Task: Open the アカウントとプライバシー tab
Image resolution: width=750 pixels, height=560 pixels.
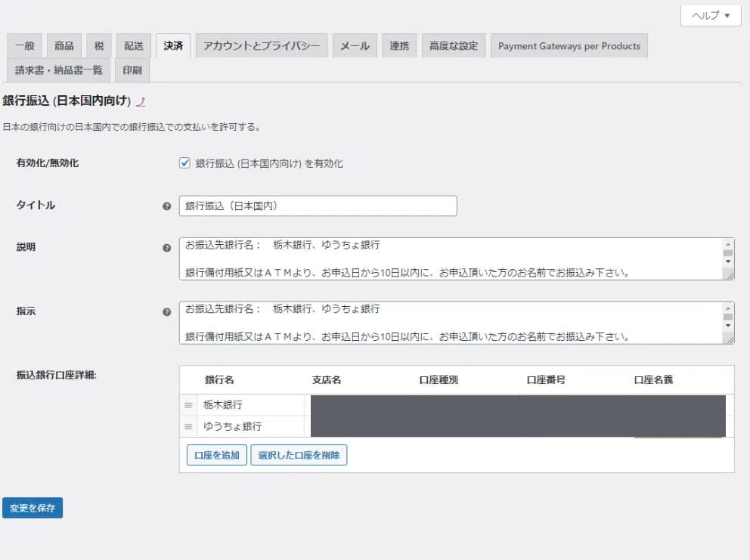Action: (262, 46)
